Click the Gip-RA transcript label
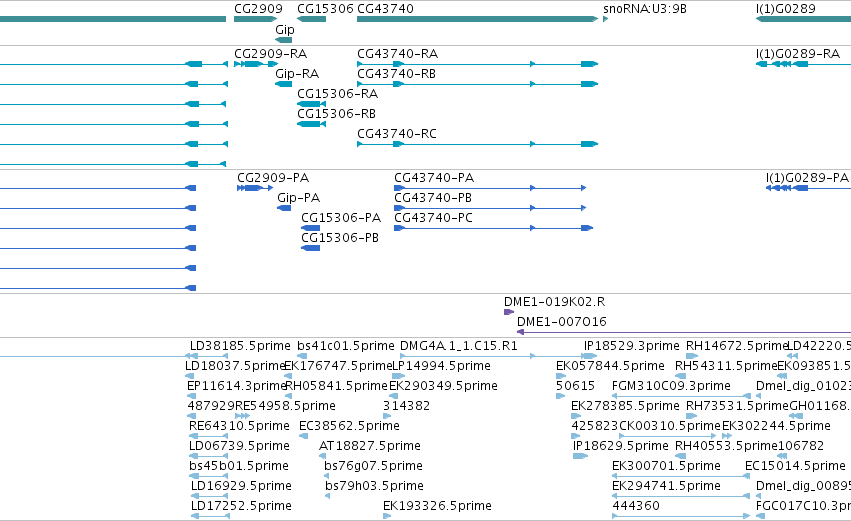Screen dimensions: 851x521 coord(297,74)
